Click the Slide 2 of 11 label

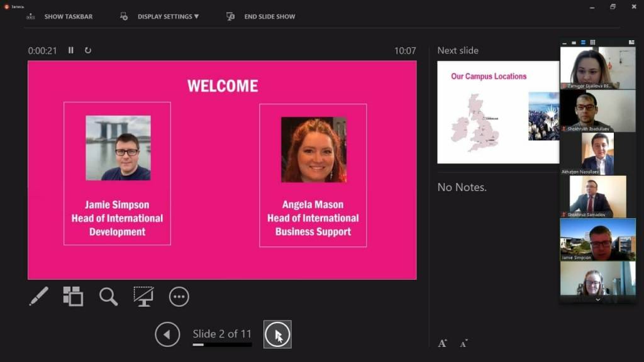[x=222, y=334]
